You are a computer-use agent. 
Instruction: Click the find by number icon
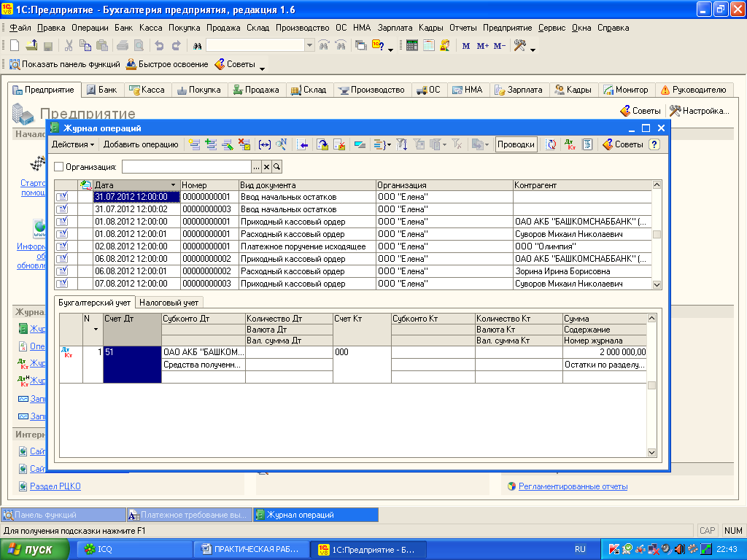[282, 144]
